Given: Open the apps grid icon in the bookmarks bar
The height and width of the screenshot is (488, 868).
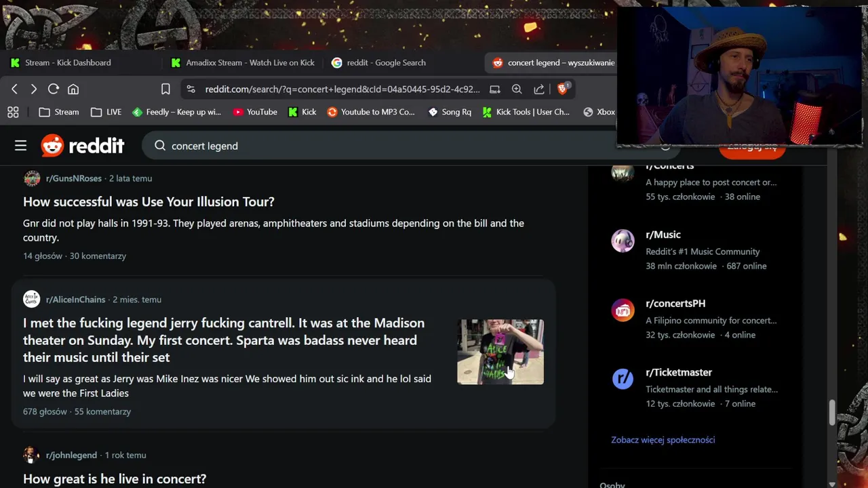Looking at the screenshot, I should coord(13,112).
